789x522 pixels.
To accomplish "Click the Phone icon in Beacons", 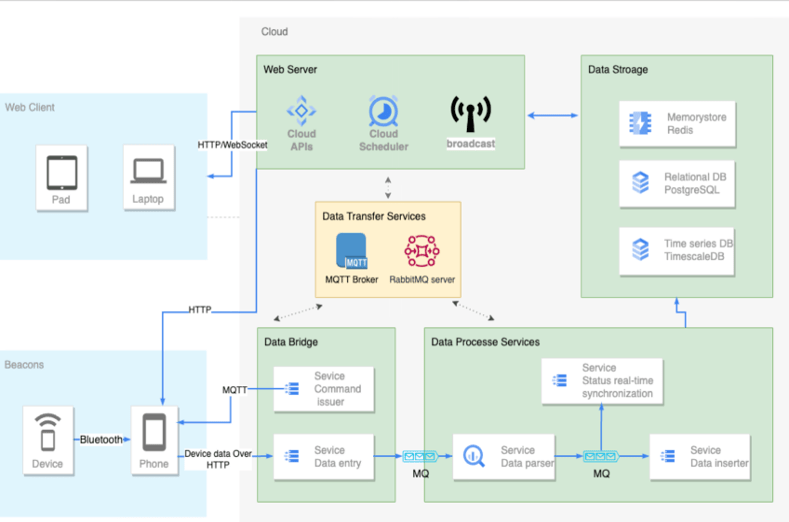I will (x=154, y=433).
